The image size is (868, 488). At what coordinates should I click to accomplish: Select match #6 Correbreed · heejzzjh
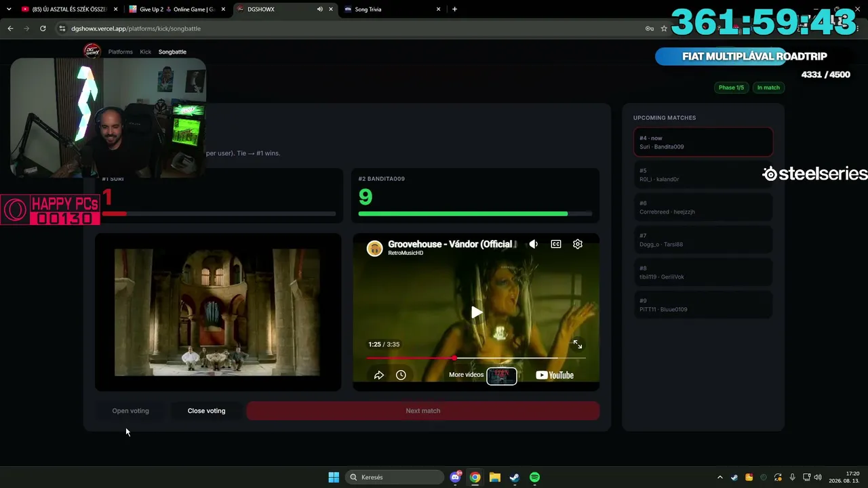tap(703, 207)
